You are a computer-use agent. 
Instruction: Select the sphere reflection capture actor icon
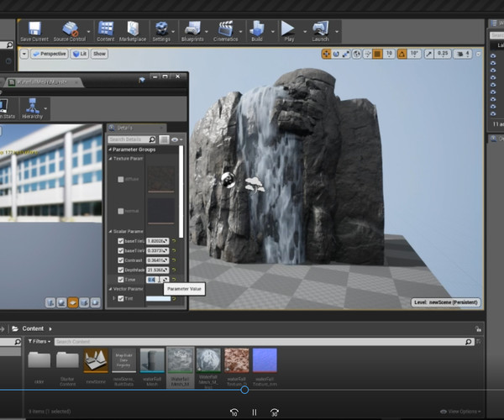tap(228, 180)
